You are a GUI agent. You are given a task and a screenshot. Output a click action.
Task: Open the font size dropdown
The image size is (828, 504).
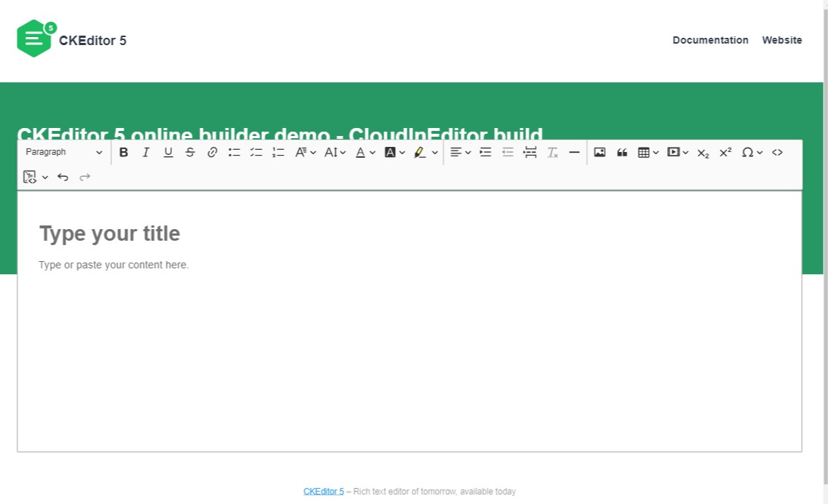[335, 153]
